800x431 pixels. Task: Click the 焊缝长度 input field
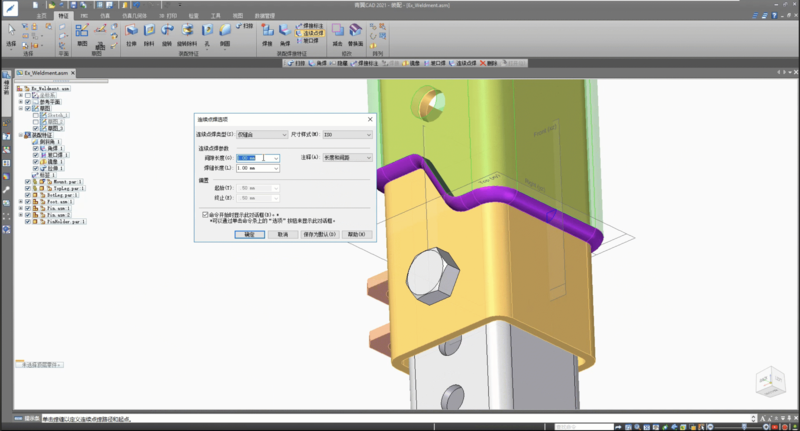254,168
